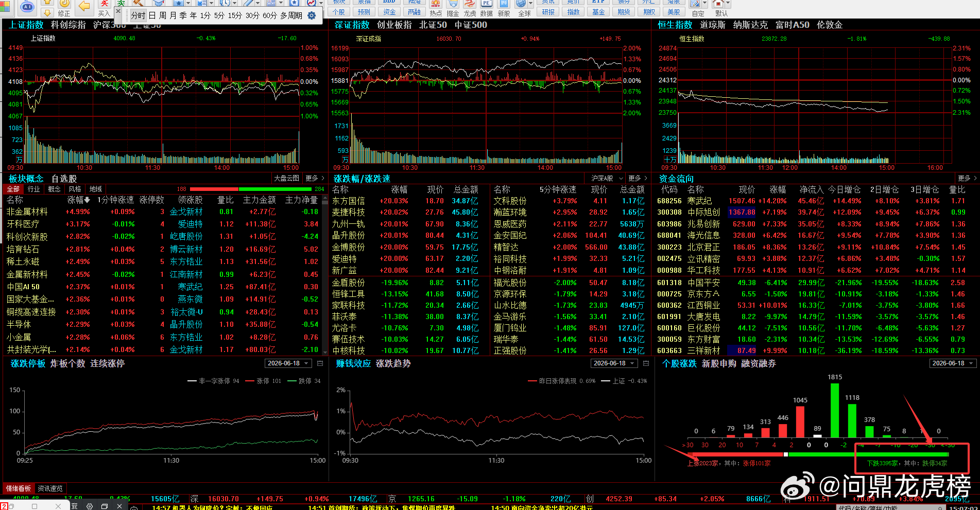Click the 1815 green distribution bar

(x=835, y=410)
